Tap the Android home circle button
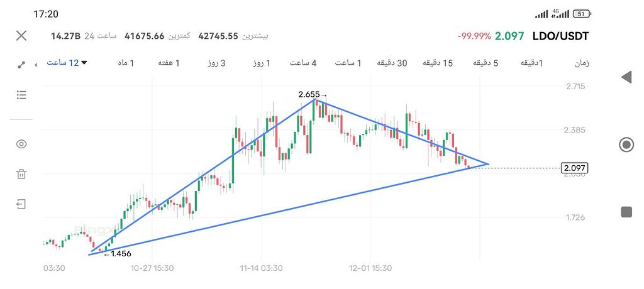The image size is (644, 289). (626, 144)
